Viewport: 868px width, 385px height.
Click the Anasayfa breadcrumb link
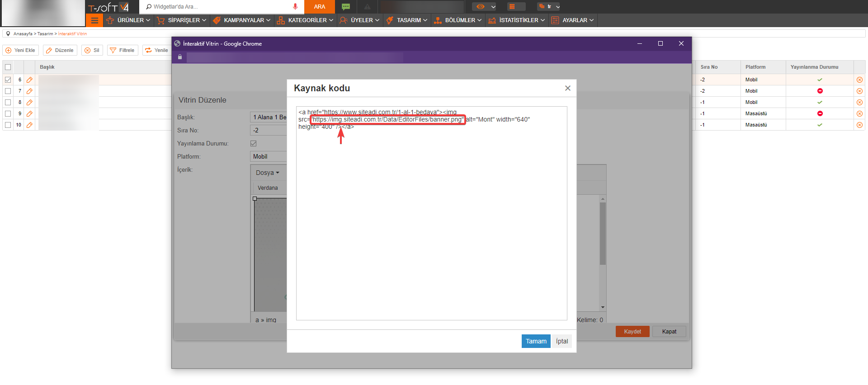[x=23, y=33]
